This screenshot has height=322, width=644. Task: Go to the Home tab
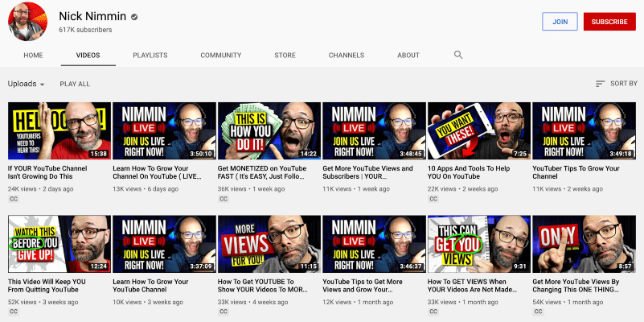(x=33, y=56)
